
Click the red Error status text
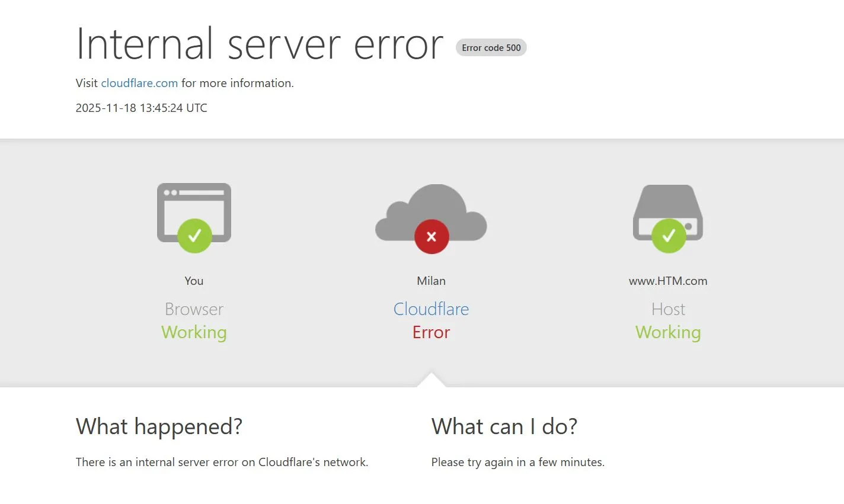431,332
